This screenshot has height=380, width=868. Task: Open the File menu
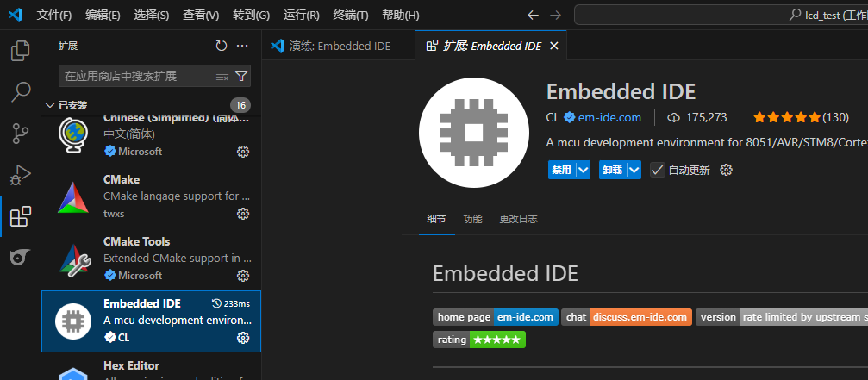tap(54, 15)
